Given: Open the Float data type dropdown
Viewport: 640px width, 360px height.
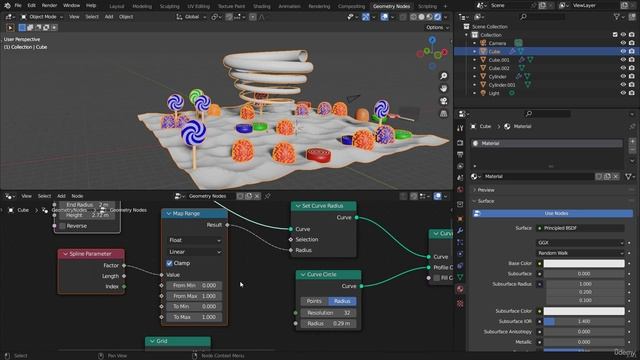Looking at the screenshot, I should [194, 240].
